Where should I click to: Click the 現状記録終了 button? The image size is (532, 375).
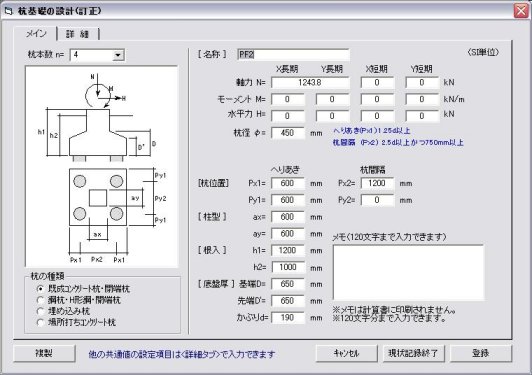click(x=413, y=353)
